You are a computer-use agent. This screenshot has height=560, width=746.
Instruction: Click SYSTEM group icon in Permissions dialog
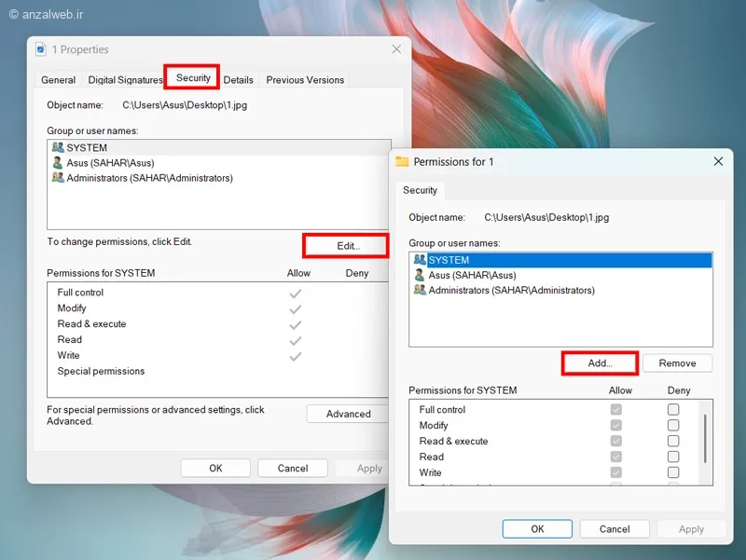point(420,260)
